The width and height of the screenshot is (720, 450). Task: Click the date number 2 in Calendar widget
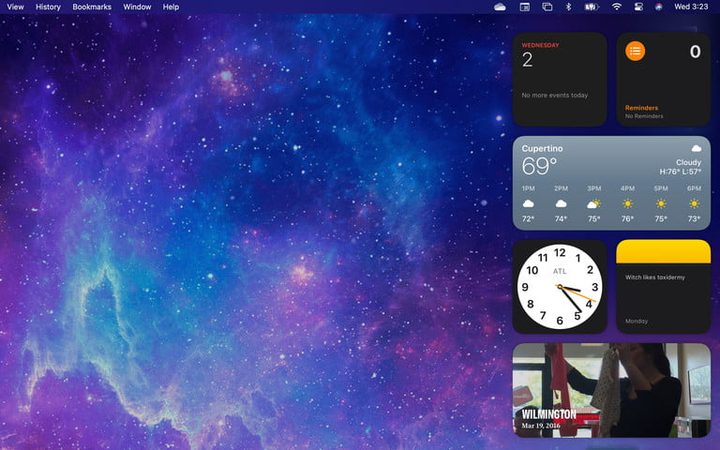coord(527,60)
